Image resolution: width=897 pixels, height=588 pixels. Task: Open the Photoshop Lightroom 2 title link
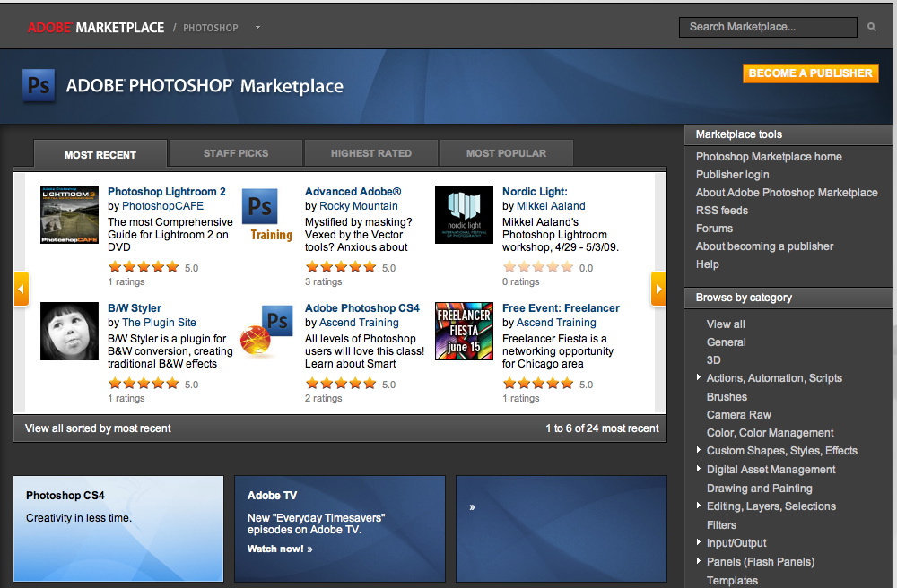click(167, 192)
